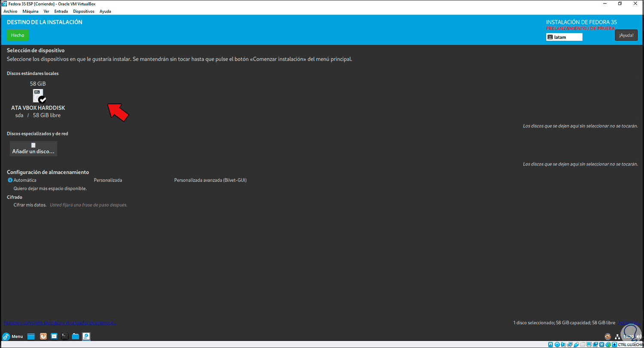Image resolution: width=644 pixels, height=348 pixels.
Task: Open the network connection tray icon
Action: tap(617, 337)
